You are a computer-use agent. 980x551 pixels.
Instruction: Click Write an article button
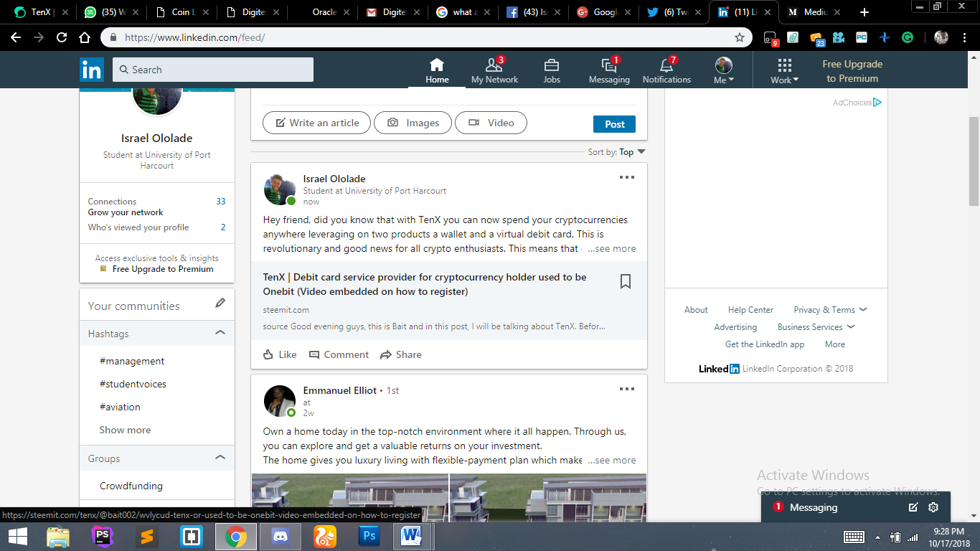pyautogui.click(x=316, y=123)
